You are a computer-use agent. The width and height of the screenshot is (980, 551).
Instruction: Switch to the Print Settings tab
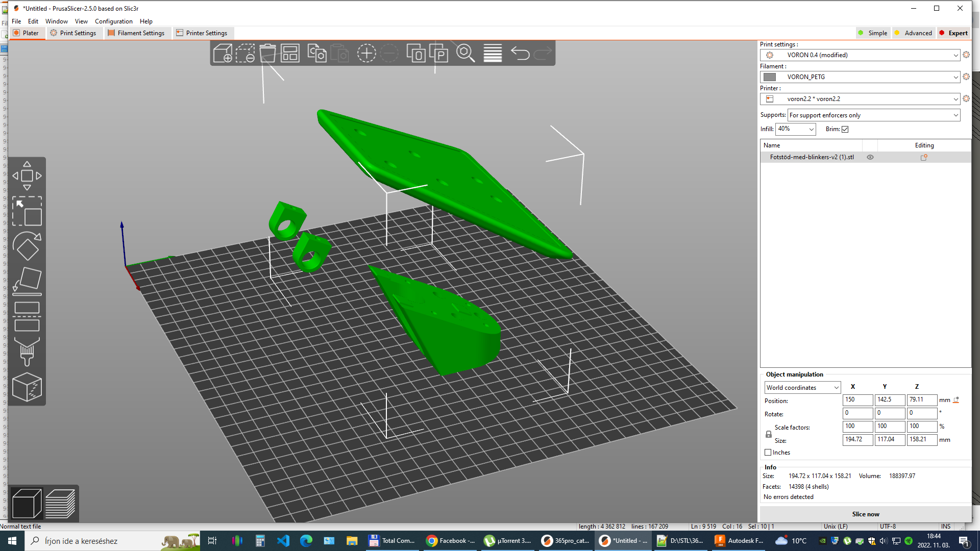[x=73, y=33]
